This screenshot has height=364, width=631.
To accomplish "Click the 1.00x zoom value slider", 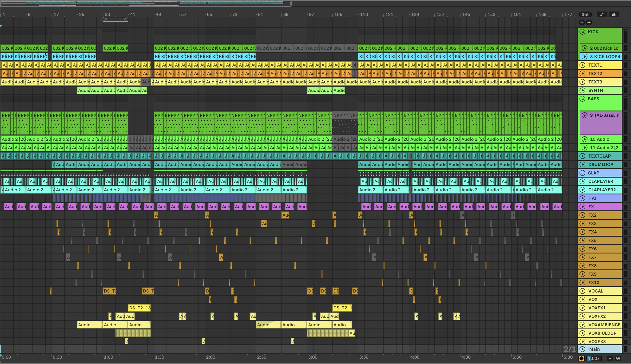I will click(593, 358).
